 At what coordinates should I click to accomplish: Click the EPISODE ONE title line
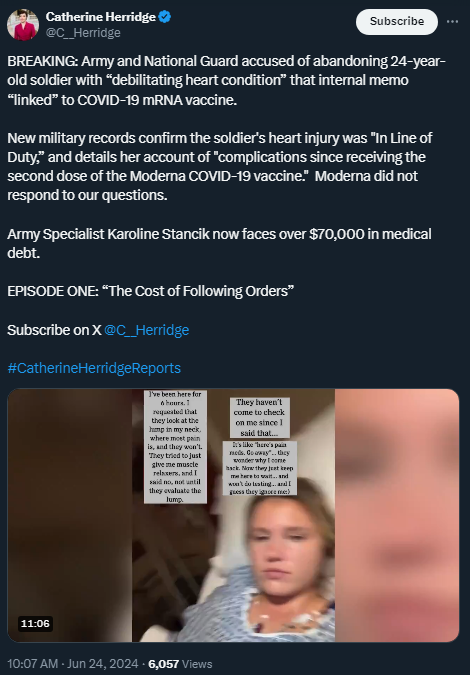(151, 291)
